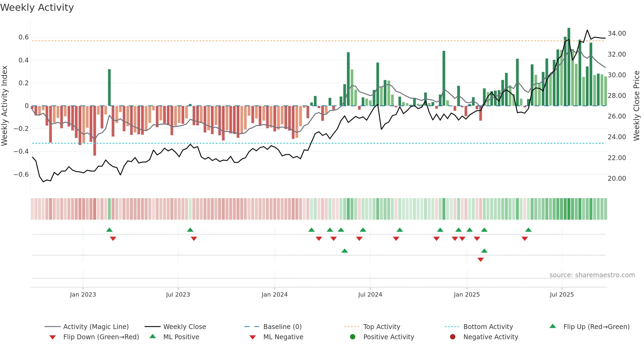The image size is (644, 362).
Task: Click the 0.6 activity index tick label
Action: tap(24, 37)
